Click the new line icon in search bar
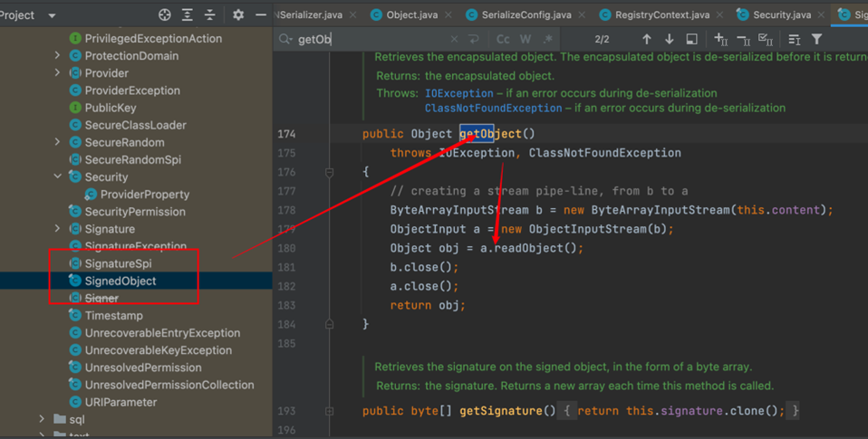868x439 pixels. click(x=473, y=39)
